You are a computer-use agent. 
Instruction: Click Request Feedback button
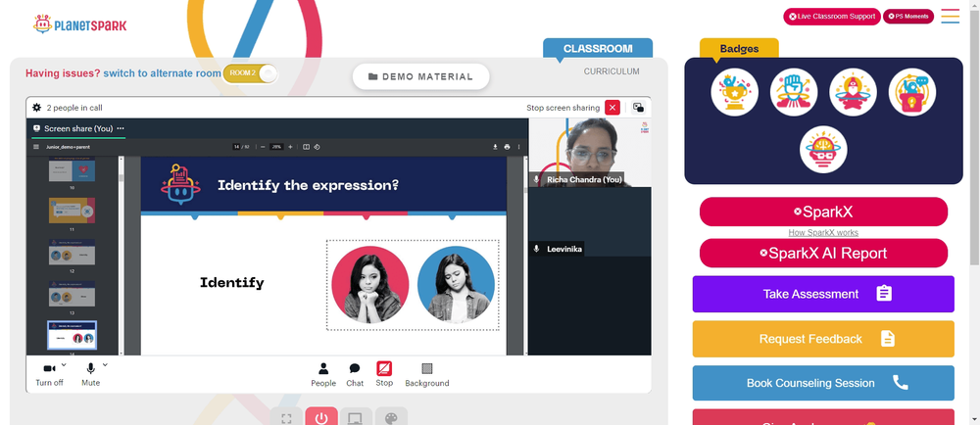[823, 339]
